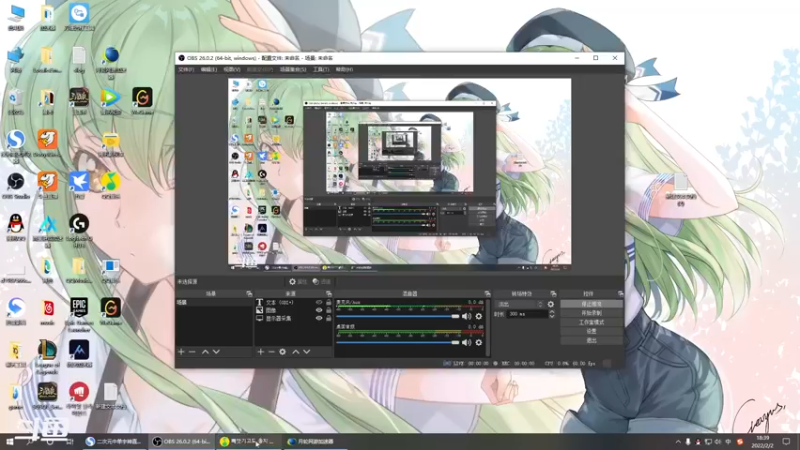Toggle lock on Image source
Viewport: 800px width, 450px height.
tap(329, 310)
